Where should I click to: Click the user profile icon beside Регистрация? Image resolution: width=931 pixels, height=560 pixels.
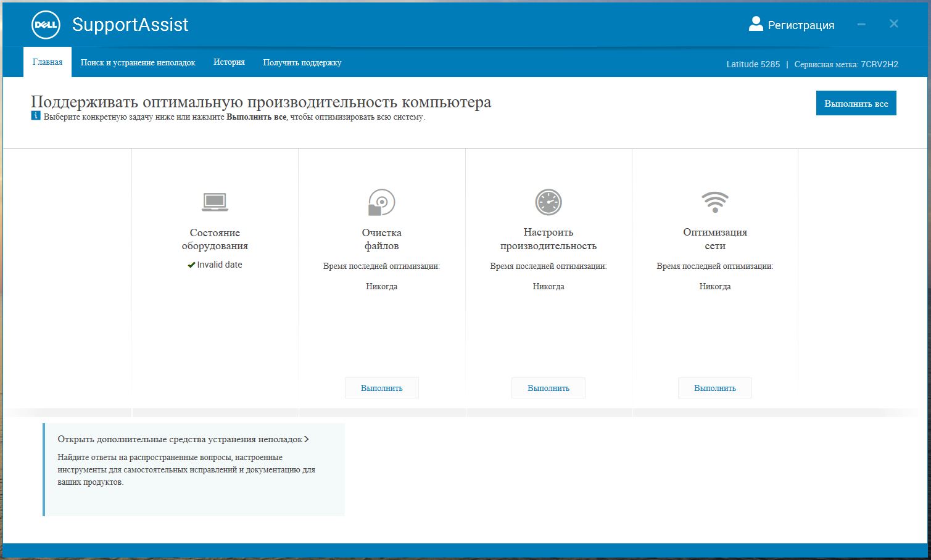pyautogui.click(x=756, y=24)
